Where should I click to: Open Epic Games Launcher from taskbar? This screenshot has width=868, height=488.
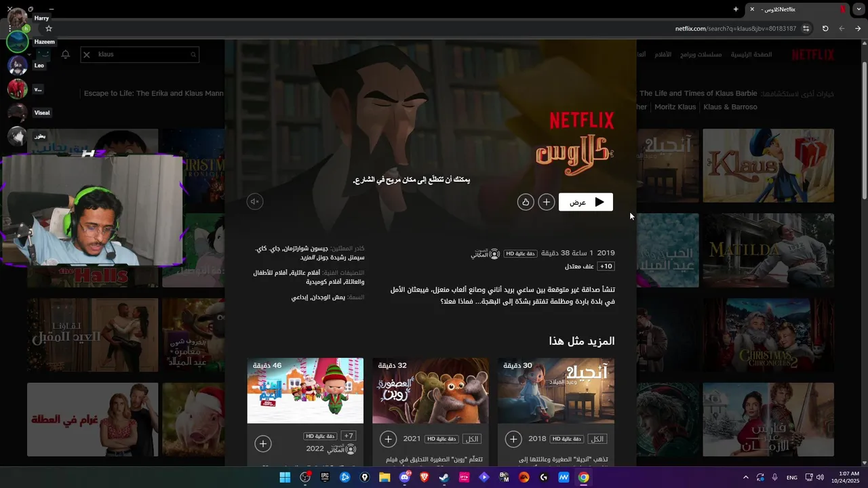pyautogui.click(x=325, y=477)
